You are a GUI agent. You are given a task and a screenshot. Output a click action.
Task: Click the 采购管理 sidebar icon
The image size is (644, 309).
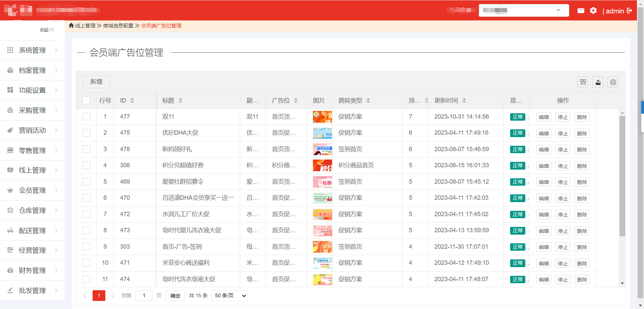point(10,110)
